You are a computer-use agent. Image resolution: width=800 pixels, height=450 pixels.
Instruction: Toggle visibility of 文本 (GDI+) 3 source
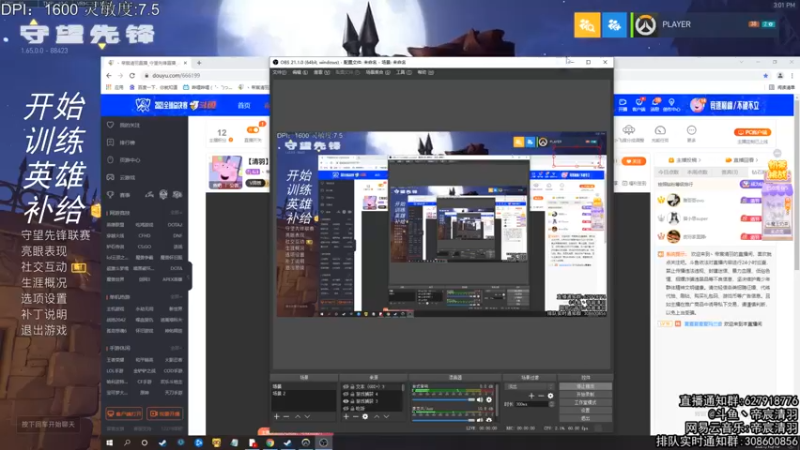point(346,386)
